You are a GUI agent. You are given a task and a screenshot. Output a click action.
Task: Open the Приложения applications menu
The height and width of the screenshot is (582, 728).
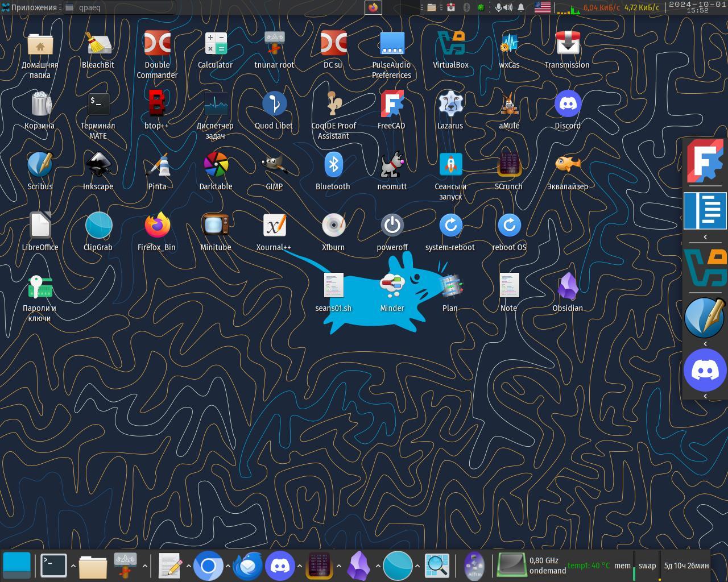click(x=30, y=7)
